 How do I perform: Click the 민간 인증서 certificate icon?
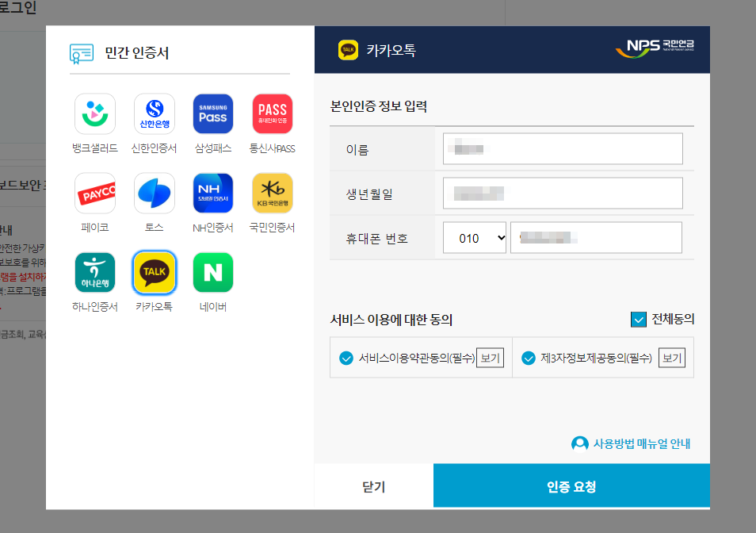(82, 54)
